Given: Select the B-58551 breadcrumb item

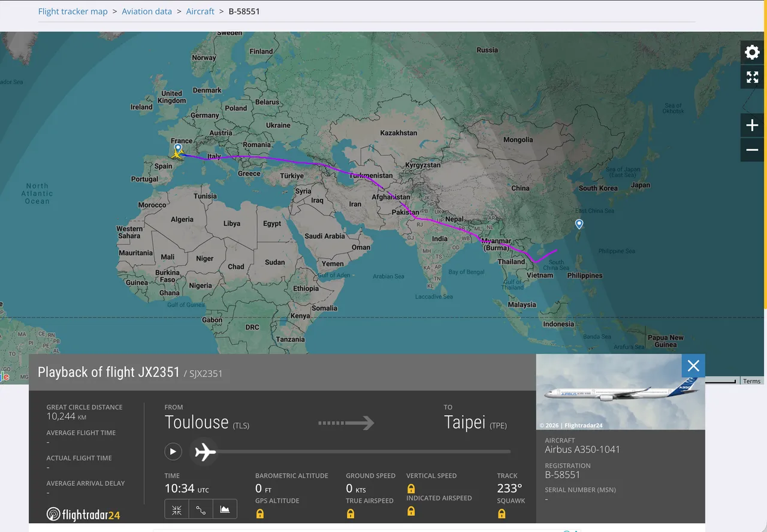Looking at the screenshot, I should coord(244,11).
